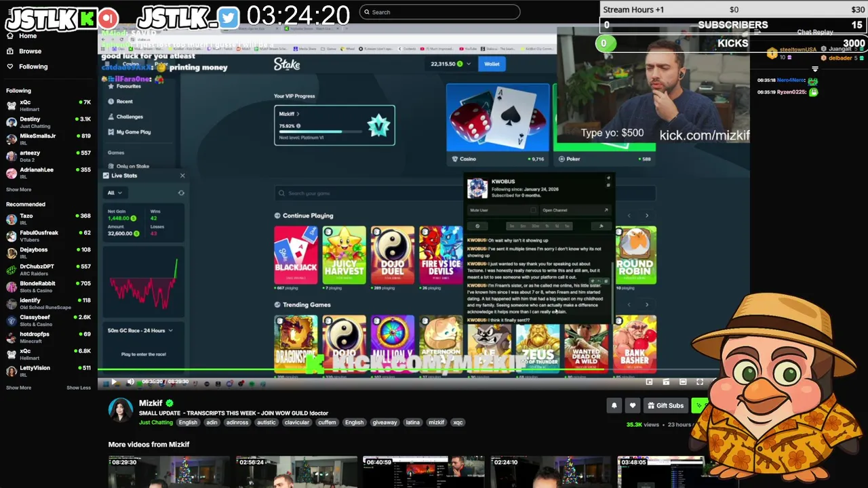Open the 02:24:10 video thumbnail
Screen dimensions: 868x488
pos(551,472)
